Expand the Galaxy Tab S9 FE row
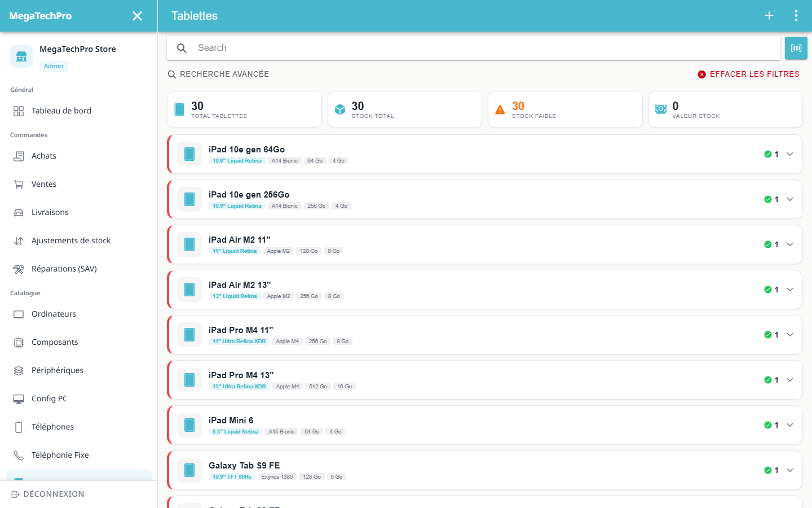The image size is (812, 508). pos(790,470)
